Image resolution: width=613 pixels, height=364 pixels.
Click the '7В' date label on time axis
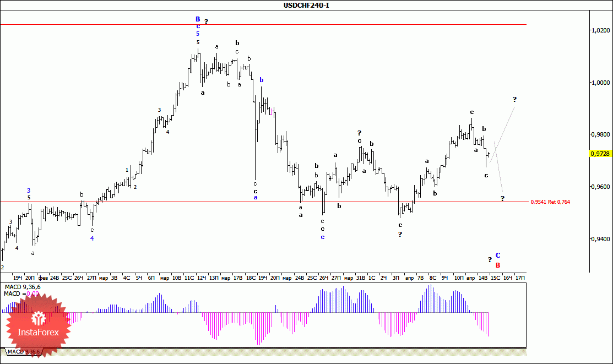420,278
